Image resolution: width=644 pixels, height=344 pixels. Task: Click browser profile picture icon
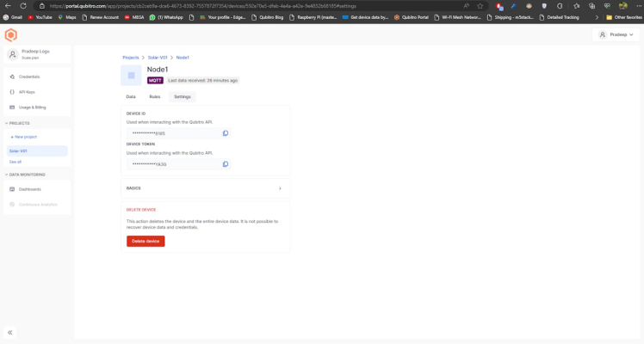(x=623, y=6)
